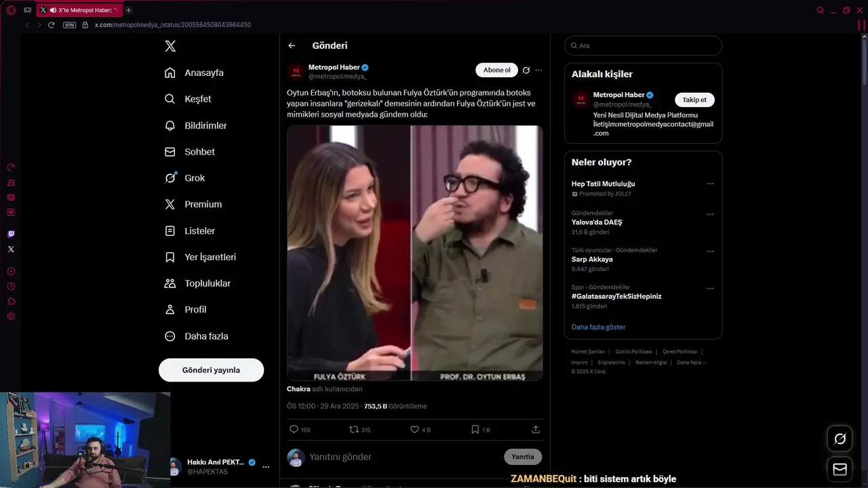
Task: Open GX Control speedometer sidebar icon
Action: click(11, 167)
